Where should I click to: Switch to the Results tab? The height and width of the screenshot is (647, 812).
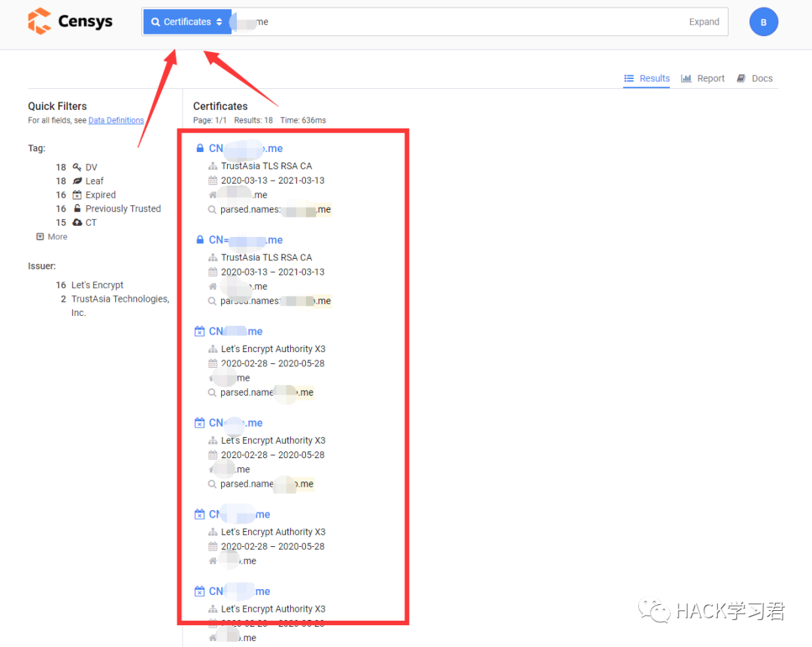pyautogui.click(x=647, y=78)
